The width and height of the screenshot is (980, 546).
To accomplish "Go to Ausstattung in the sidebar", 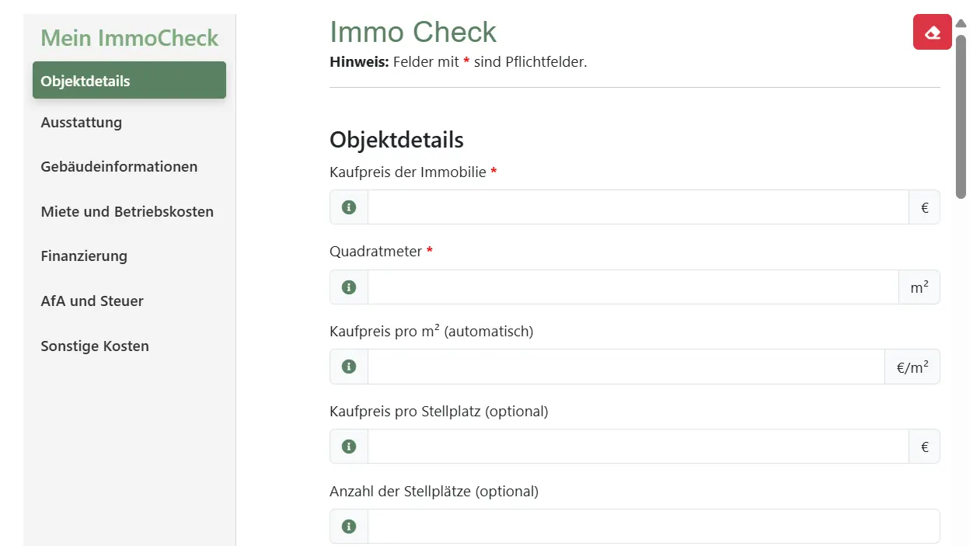I will [x=82, y=123].
